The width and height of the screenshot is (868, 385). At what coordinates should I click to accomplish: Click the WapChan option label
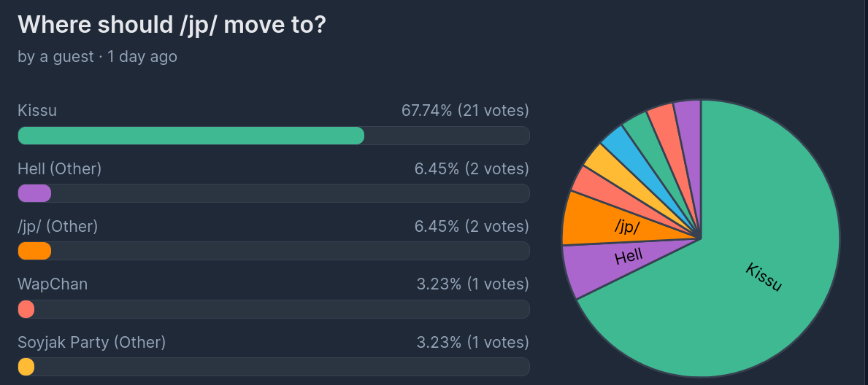tap(53, 284)
